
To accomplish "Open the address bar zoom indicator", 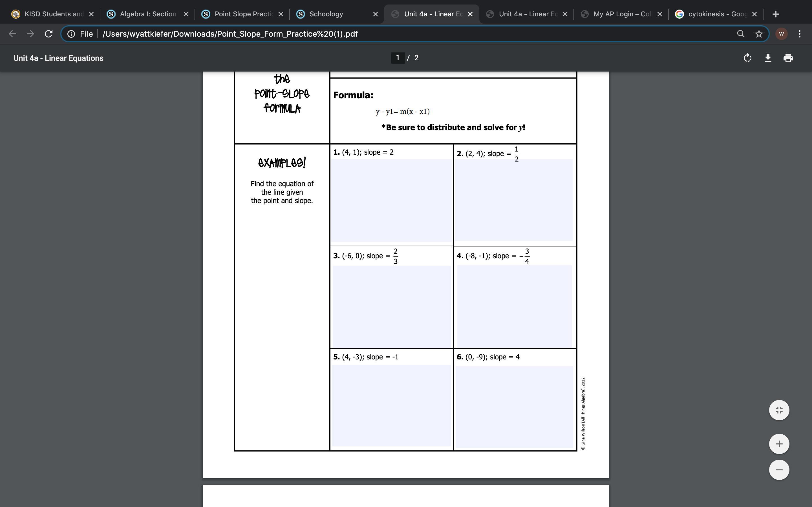I will click(741, 34).
